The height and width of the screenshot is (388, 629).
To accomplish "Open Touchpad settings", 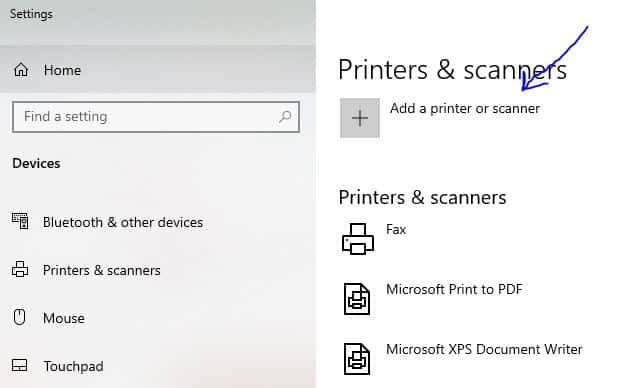I will click(x=73, y=366).
